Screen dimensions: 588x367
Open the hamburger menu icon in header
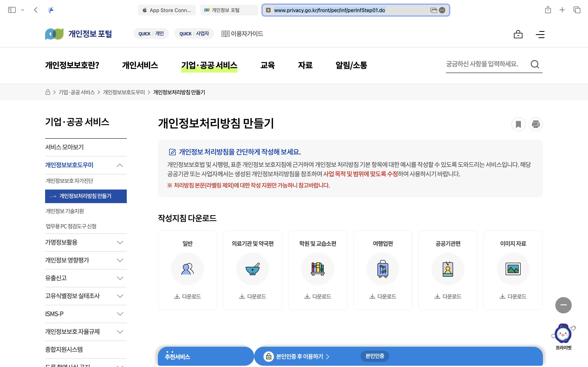point(540,35)
